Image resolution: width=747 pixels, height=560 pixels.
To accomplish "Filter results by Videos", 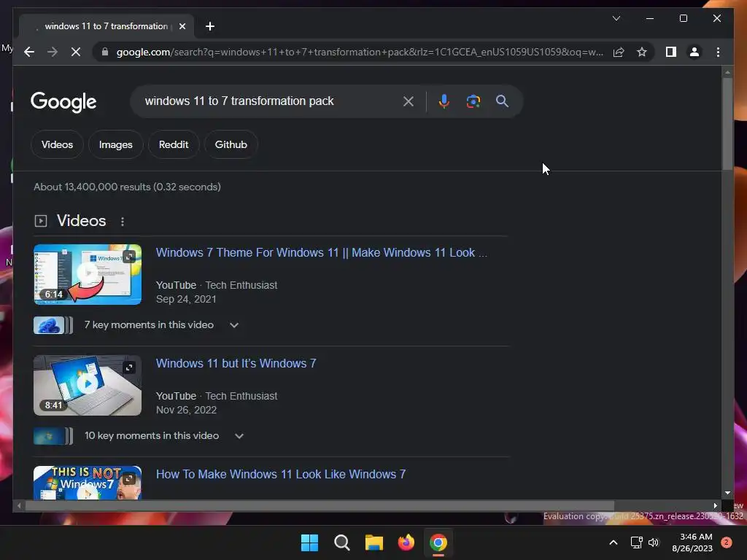I will click(57, 144).
